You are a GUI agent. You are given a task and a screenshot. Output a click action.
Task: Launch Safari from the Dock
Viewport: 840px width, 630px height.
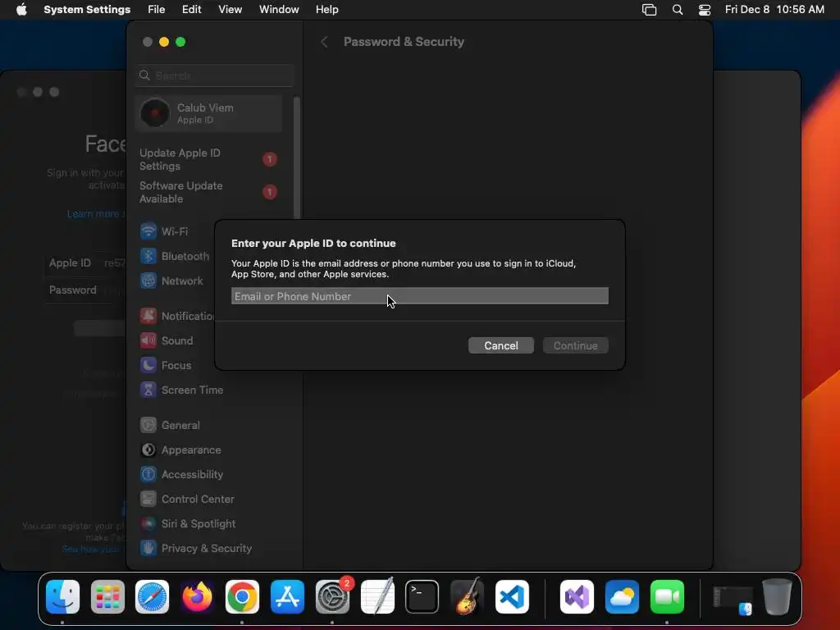(x=152, y=597)
